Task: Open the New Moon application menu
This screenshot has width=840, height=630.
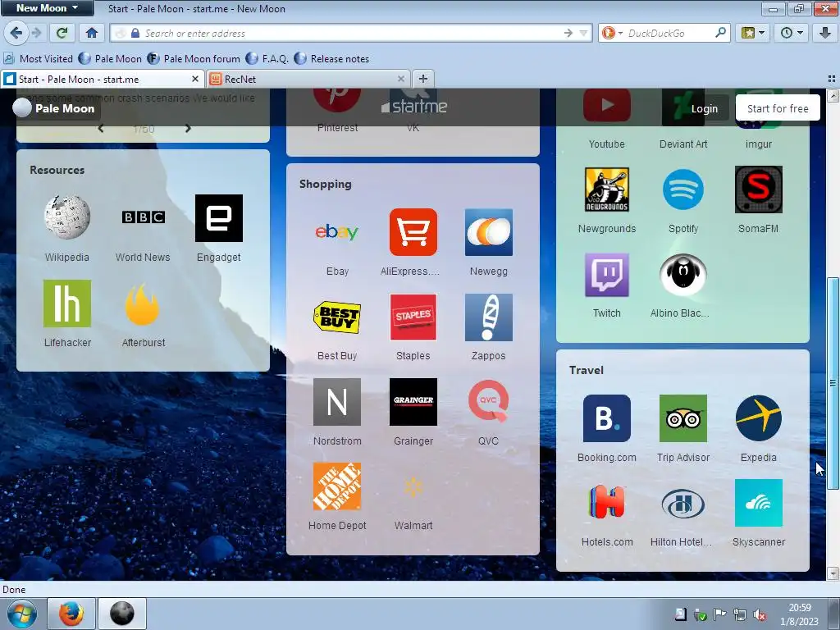Action: click(x=47, y=8)
